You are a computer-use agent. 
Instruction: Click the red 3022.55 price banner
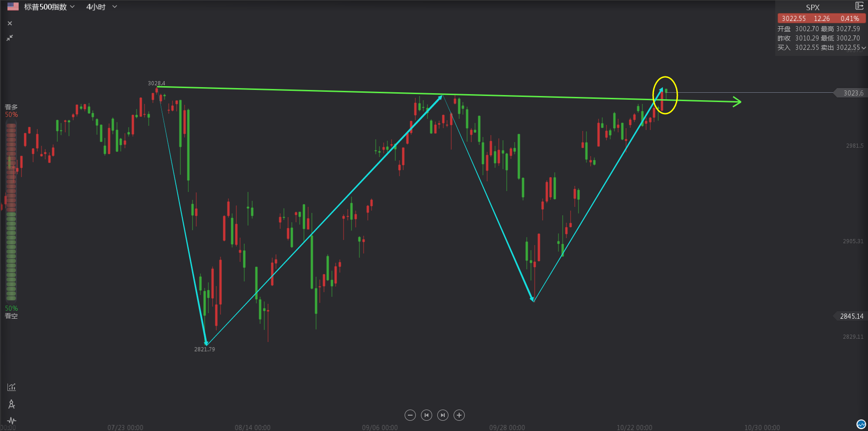click(821, 18)
